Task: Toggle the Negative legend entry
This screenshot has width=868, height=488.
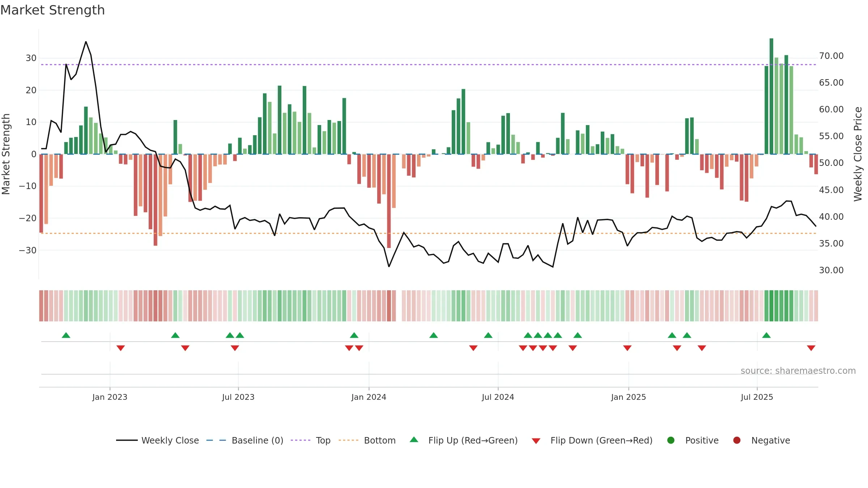Action: (x=761, y=440)
